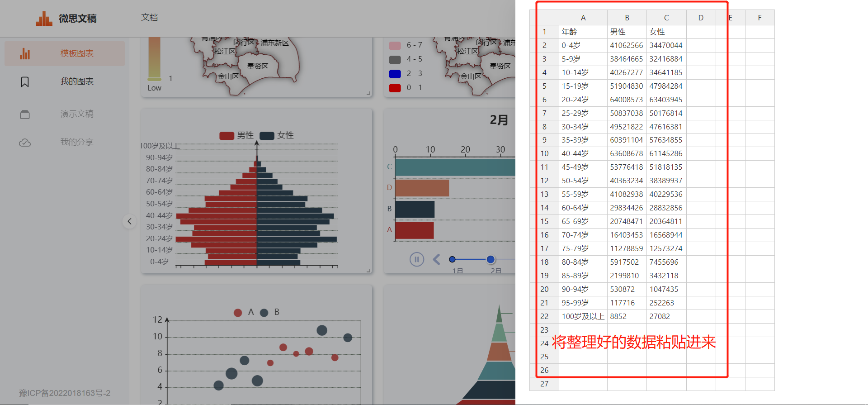Click the bar chart icon beside 模板图表
This screenshot has height=405, width=868.
click(x=25, y=54)
